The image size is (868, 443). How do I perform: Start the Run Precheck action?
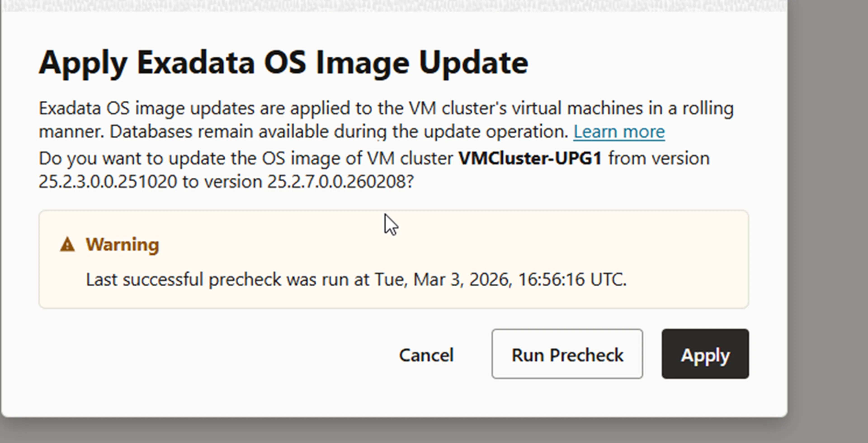pyautogui.click(x=567, y=354)
